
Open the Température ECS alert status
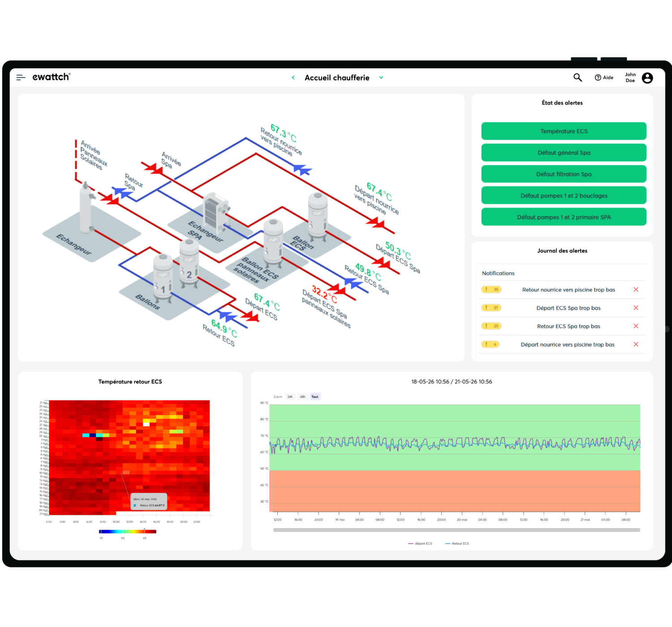(564, 131)
